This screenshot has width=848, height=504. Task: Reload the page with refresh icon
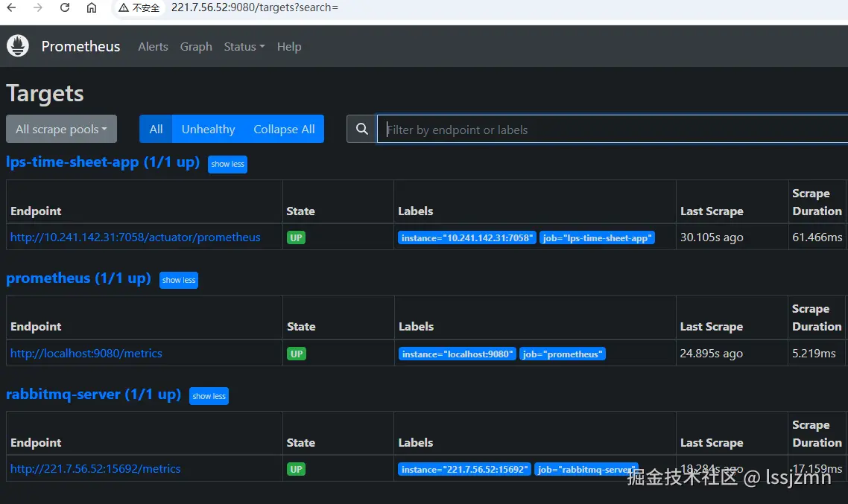[64, 7]
